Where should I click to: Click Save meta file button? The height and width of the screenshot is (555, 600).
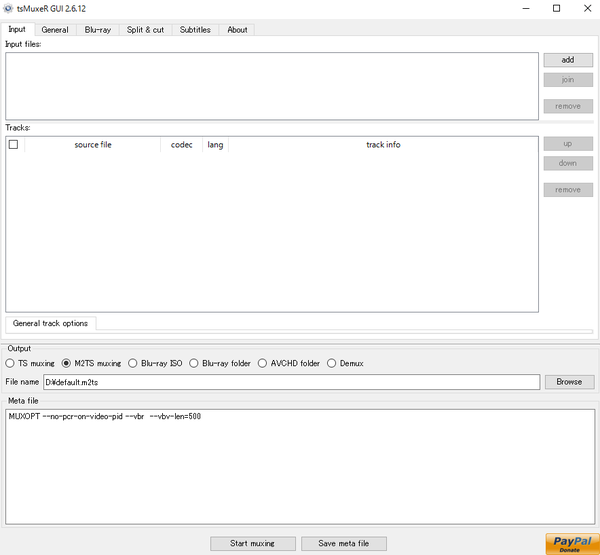point(344,544)
